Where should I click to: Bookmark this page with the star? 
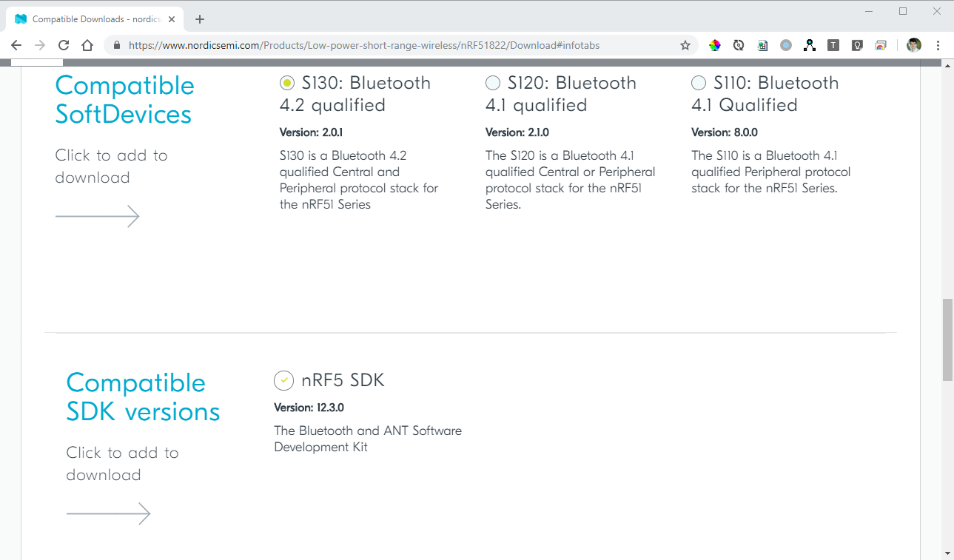(x=685, y=45)
